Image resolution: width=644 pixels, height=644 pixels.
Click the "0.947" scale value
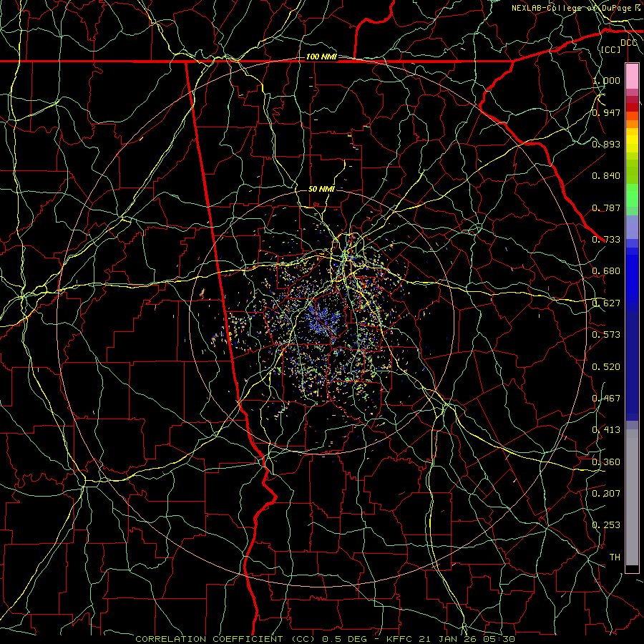(x=606, y=112)
